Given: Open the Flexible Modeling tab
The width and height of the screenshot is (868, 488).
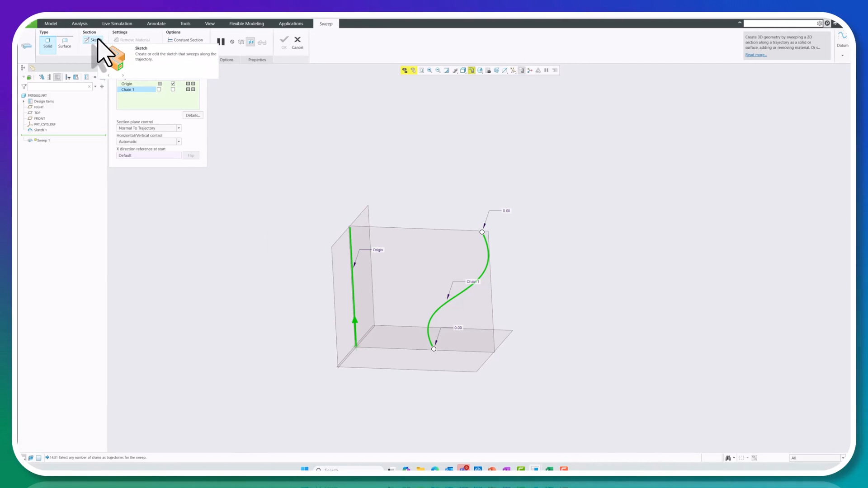Looking at the screenshot, I should (246, 23).
